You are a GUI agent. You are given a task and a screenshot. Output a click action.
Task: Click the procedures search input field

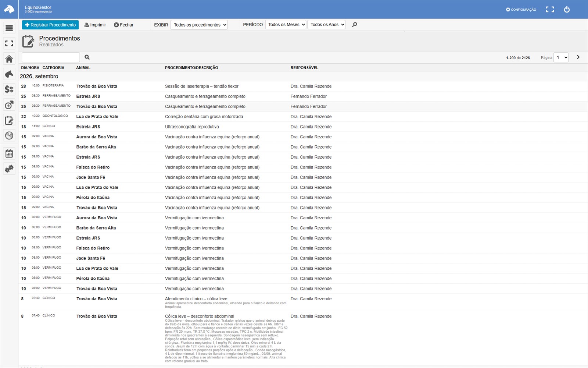tap(51, 57)
